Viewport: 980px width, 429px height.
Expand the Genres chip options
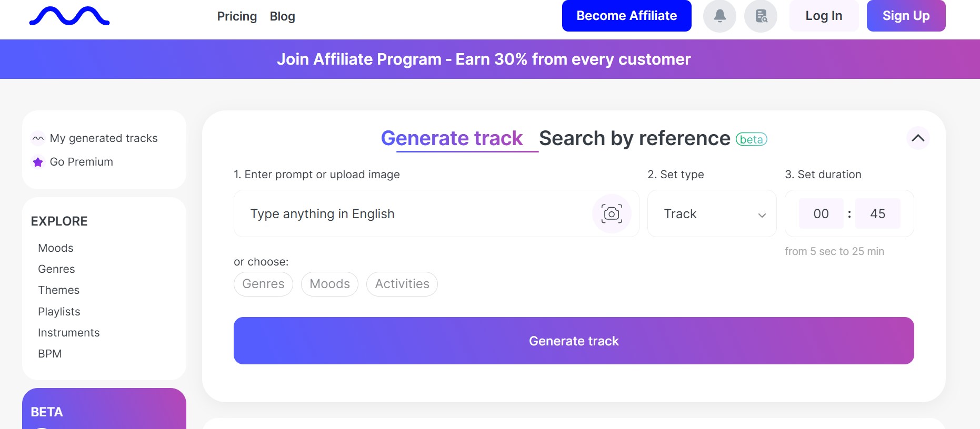point(263,284)
